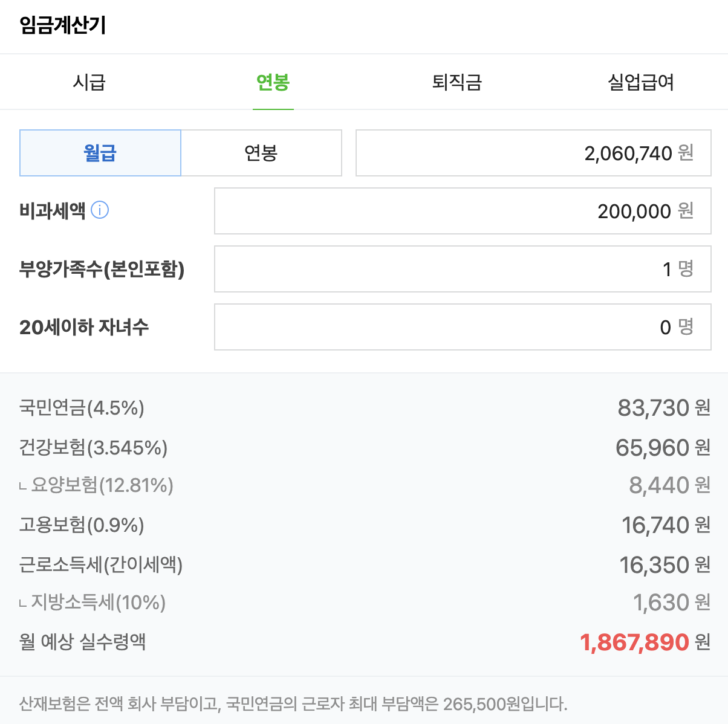Switch to the 퇴직금 tab
The height and width of the screenshot is (724, 728).
point(455,83)
